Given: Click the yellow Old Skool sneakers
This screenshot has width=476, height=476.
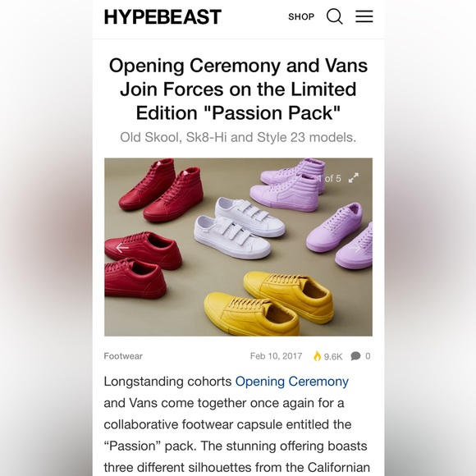Looking at the screenshot, I should click(268, 303).
